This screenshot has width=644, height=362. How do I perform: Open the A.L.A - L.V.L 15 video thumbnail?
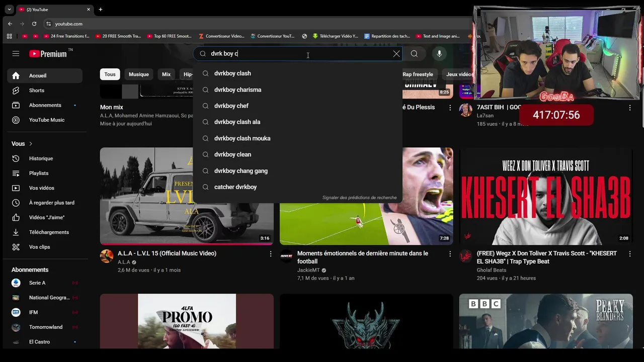187,196
